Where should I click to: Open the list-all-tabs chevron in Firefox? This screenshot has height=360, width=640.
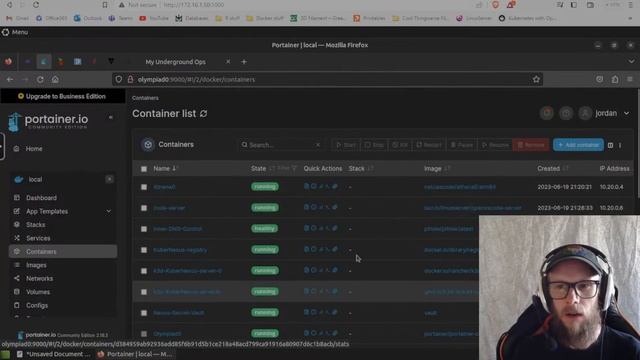[x=631, y=62]
